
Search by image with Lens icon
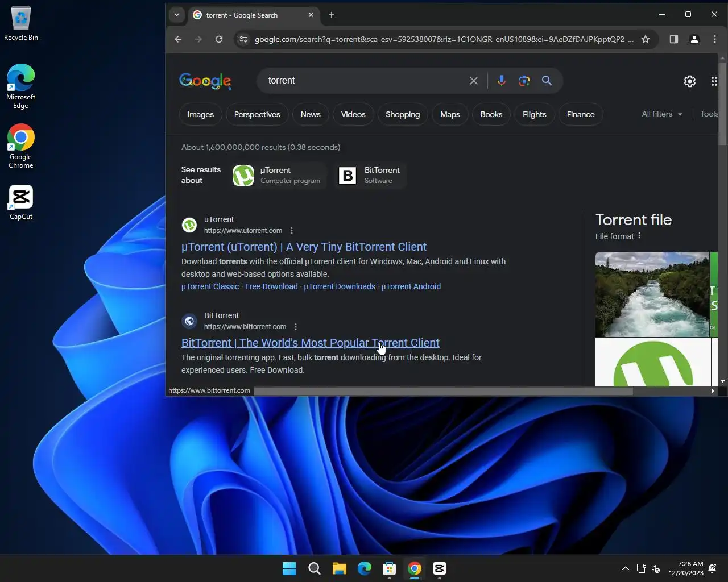point(524,81)
